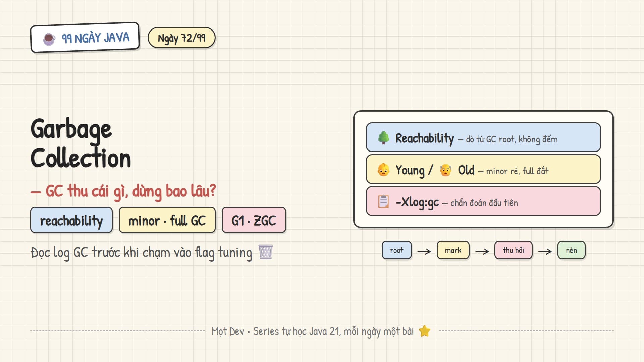Click the nén step box
The image size is (644, 362).
click(x=572, y=250)
